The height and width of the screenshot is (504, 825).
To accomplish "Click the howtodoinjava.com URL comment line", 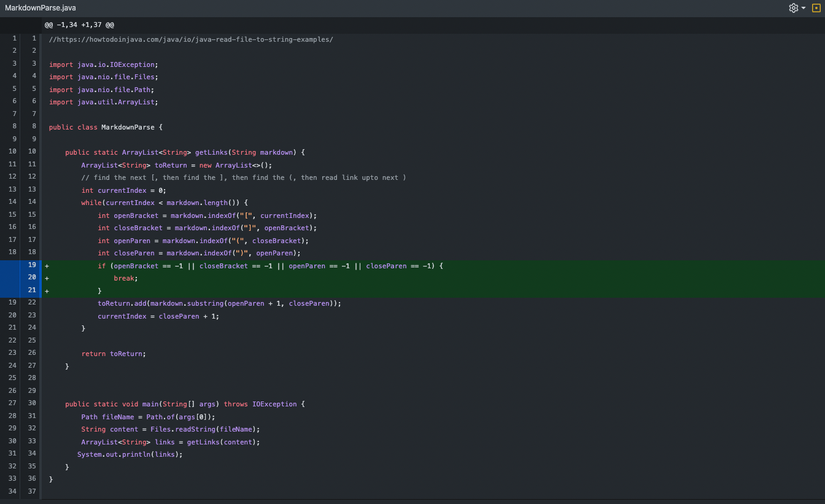I will (191, 39).
